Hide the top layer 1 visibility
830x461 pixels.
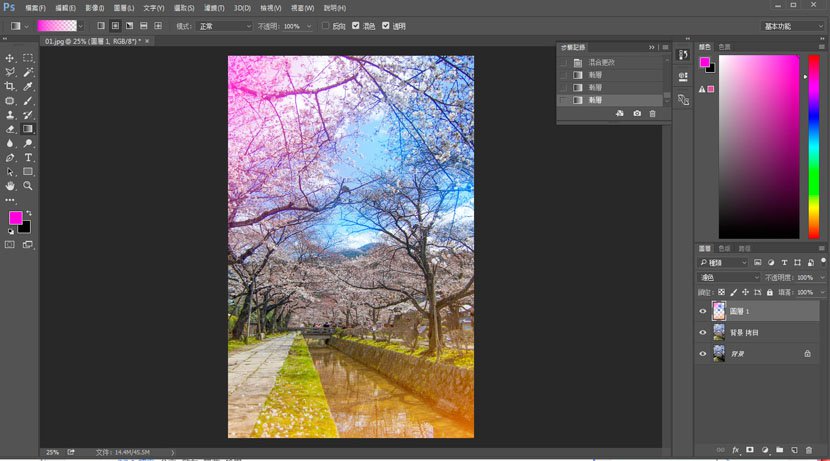click(703, 311)
